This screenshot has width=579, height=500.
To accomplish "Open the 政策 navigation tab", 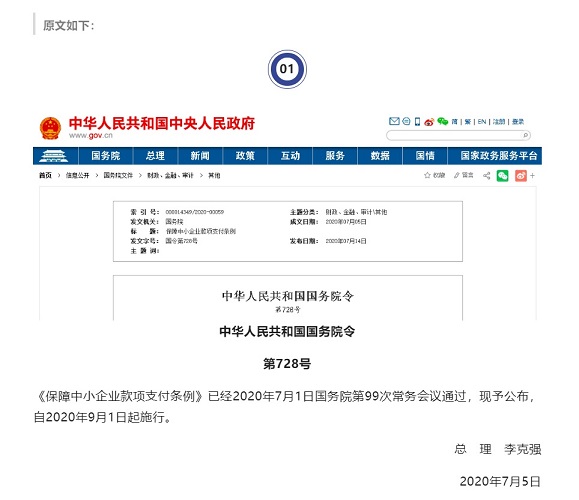I will point(245,155).
